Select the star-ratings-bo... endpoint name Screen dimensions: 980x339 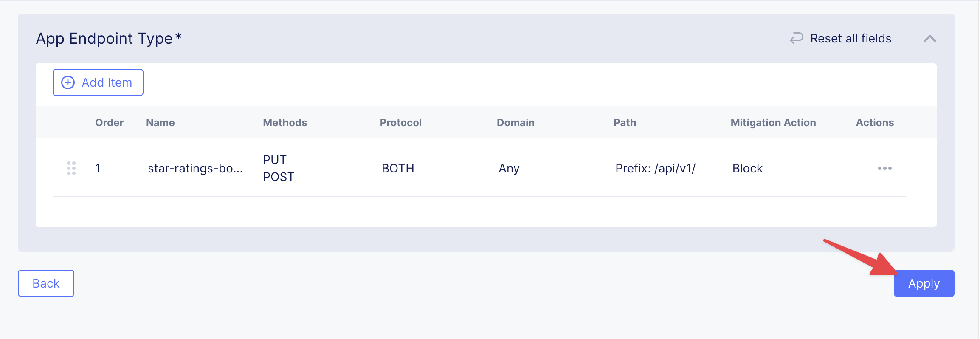195,168
